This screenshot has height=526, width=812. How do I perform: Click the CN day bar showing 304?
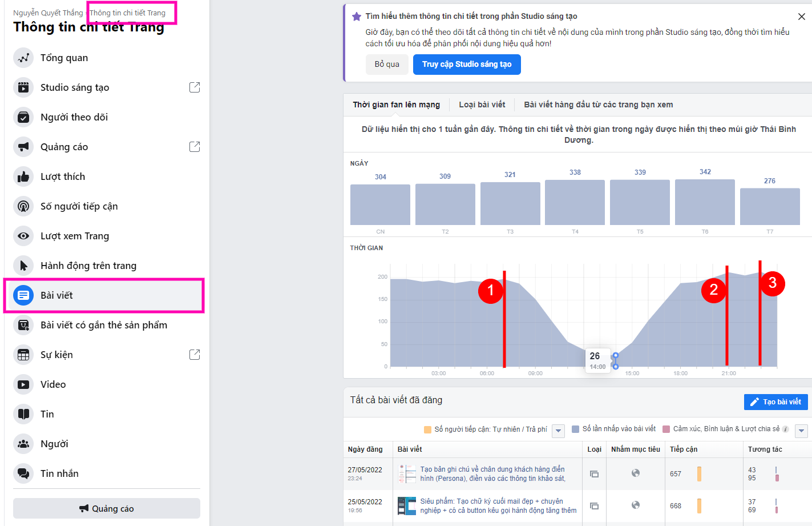click(x=380, y=204)
